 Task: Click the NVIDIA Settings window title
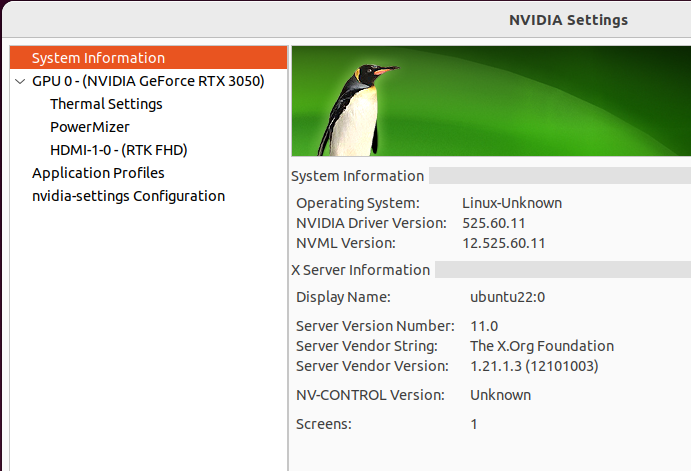click(568, 20)
